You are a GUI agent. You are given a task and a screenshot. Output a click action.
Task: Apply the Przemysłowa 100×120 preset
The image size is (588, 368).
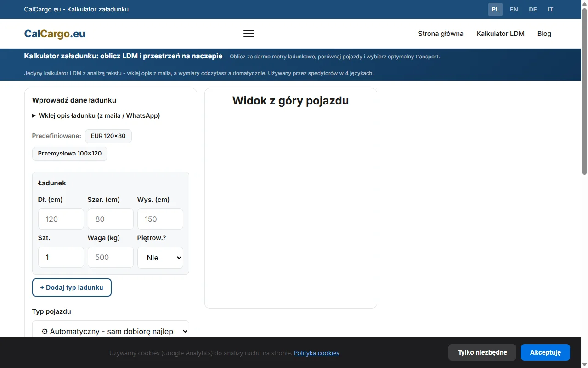pyautogui.click(x=69, y=153)
